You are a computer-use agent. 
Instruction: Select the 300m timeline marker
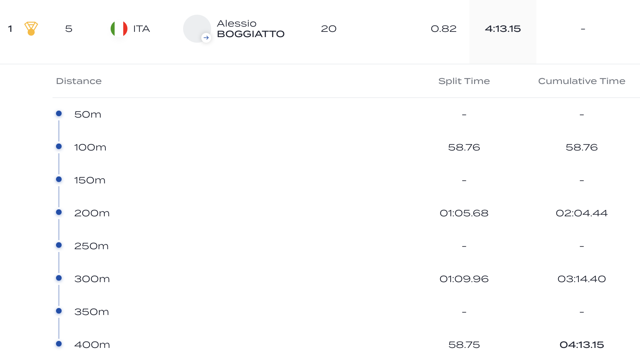click(x=59, y=278)
